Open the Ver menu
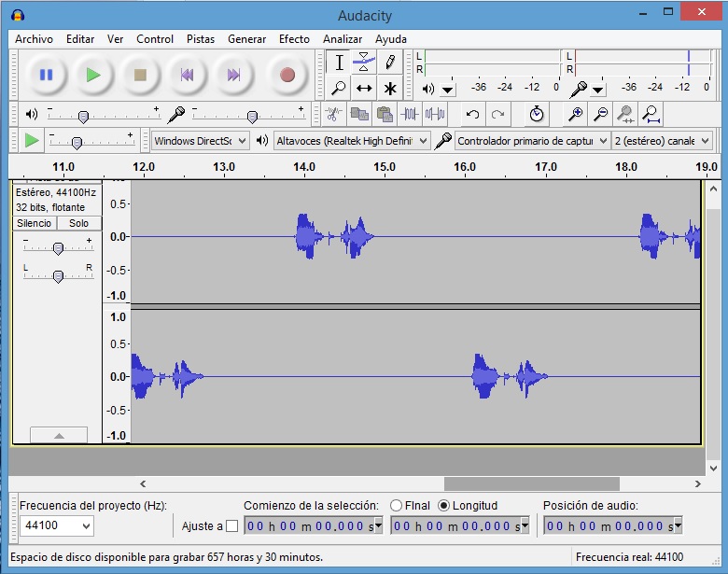Viewport: 728px width, 574px height. tap(115, 39)
